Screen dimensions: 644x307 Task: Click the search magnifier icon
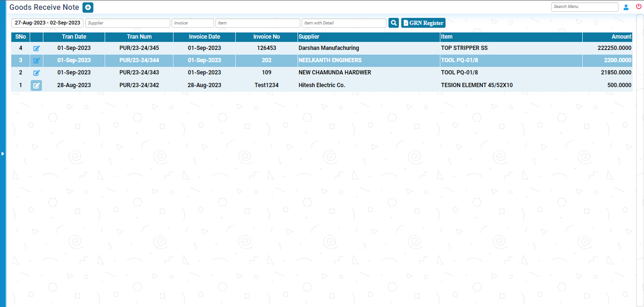click(394, 23)
